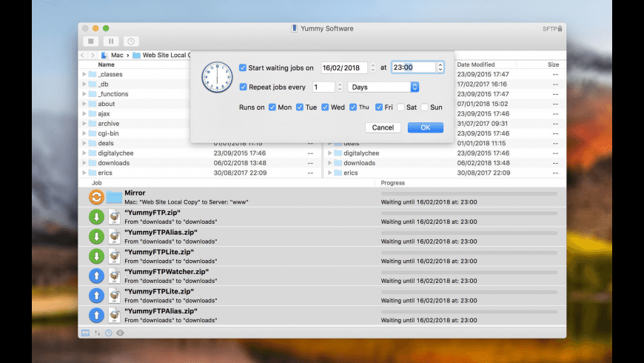Expand the _classes folder in left pane
The image size is (644, 363).
tap(84, 74)
